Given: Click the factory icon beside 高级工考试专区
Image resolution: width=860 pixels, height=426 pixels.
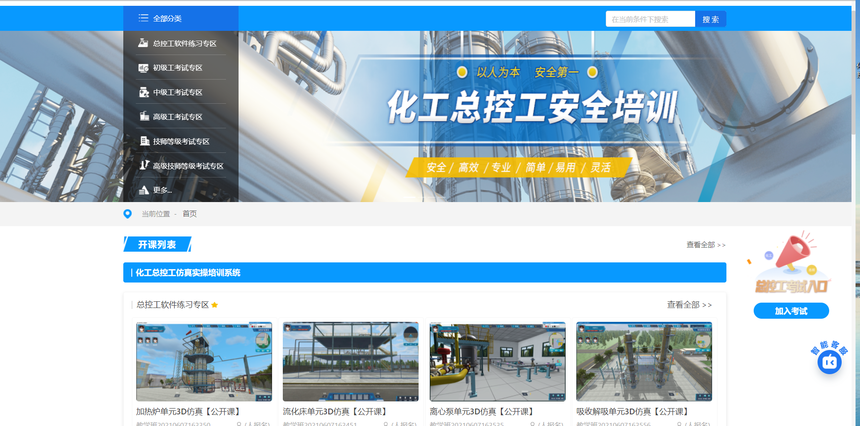Looking at the screenshot, I should point(144,116).
